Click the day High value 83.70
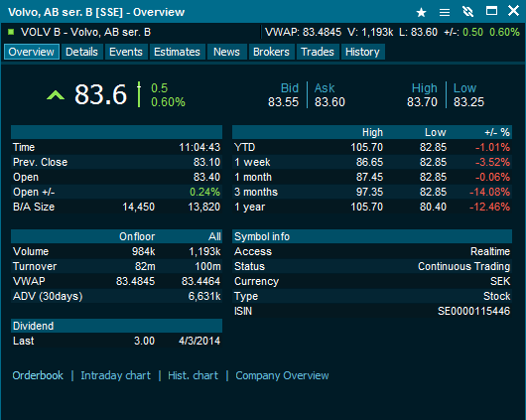Viewport: 526px width, 420px height. coord(422,102)
